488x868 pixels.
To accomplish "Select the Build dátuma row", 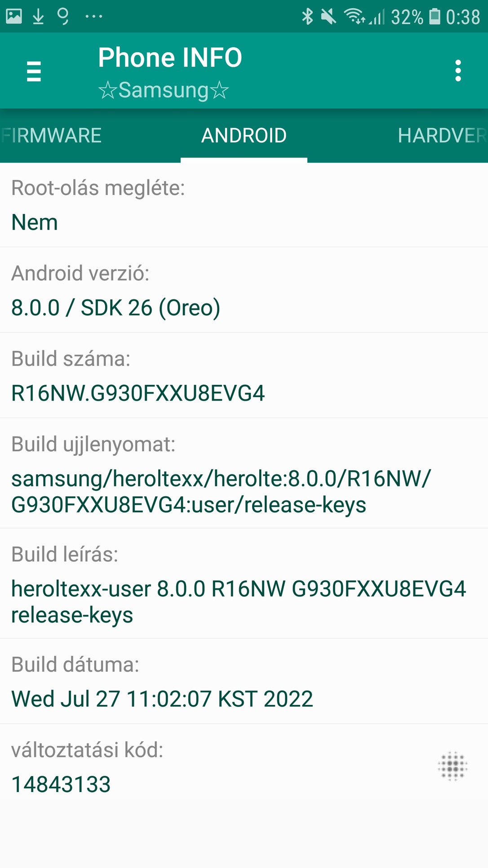I will click(244, 681).
